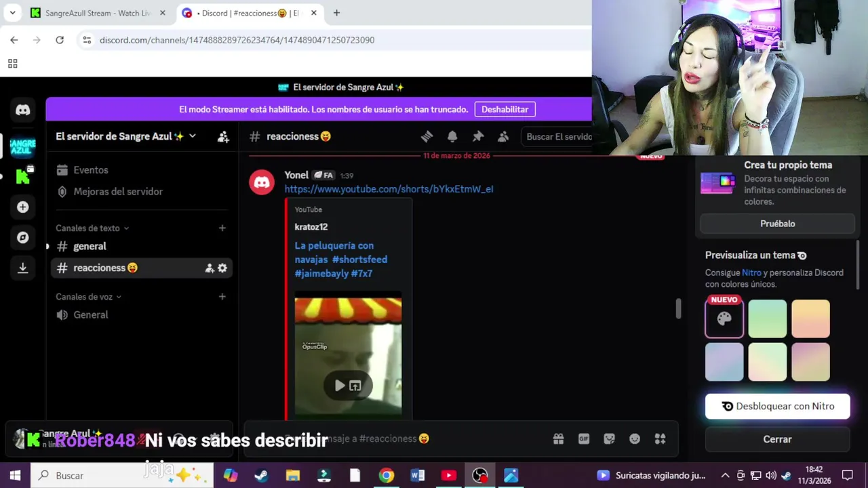View site information icon in address bar
The width and height of the screenshot is (868, 488).
(87, 40)
